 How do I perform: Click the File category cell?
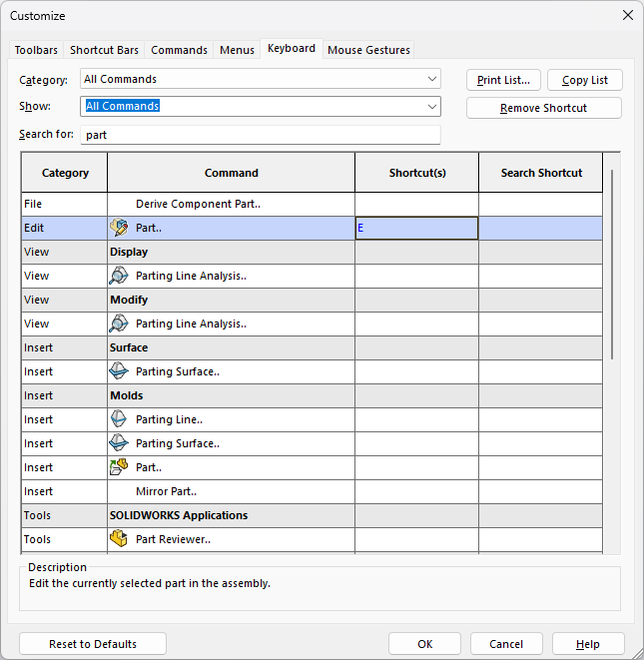(64, 204)
